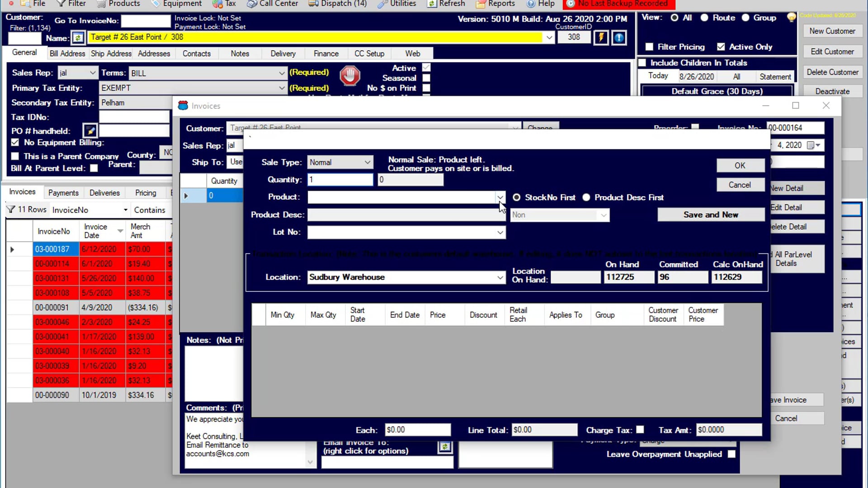
Task: Expand the Location Sudbury Warehouse dropdown
Action: tap(500, 277)
